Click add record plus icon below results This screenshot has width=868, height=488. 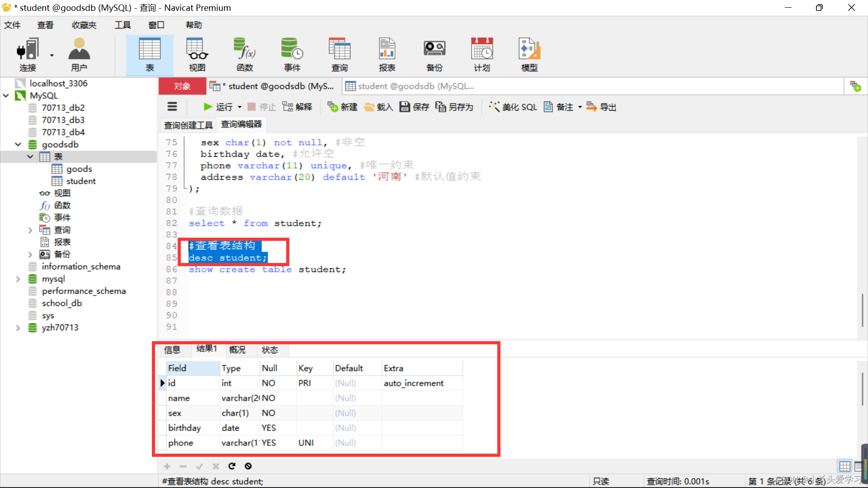point(167,466)
